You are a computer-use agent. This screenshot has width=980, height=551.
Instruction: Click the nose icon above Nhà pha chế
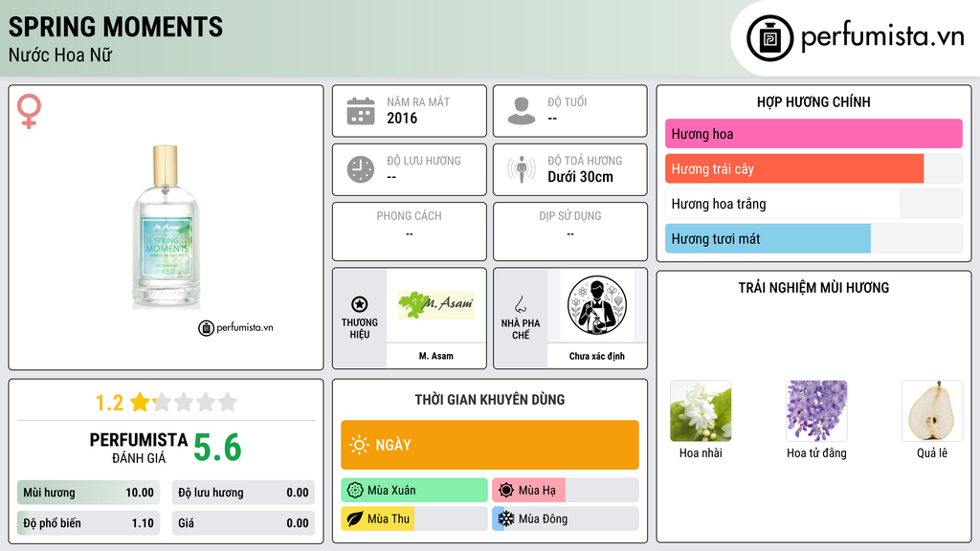(x=520, y=304)
